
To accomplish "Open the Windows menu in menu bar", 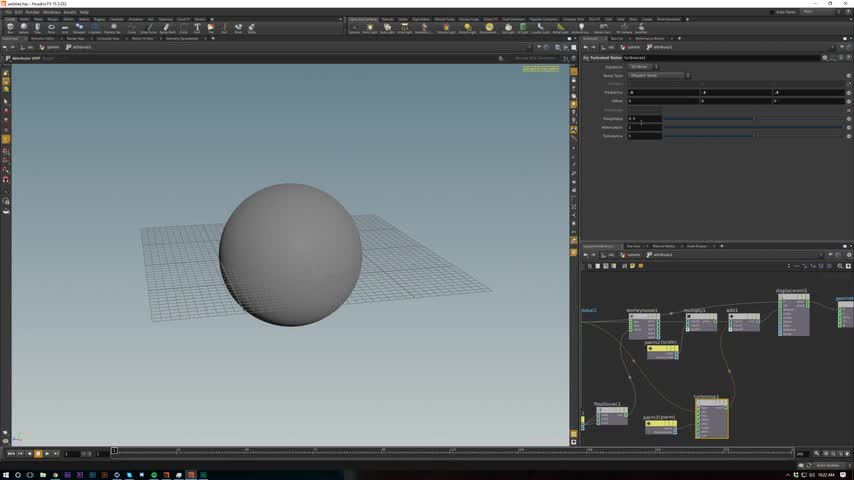I will [x=52, y=12].
